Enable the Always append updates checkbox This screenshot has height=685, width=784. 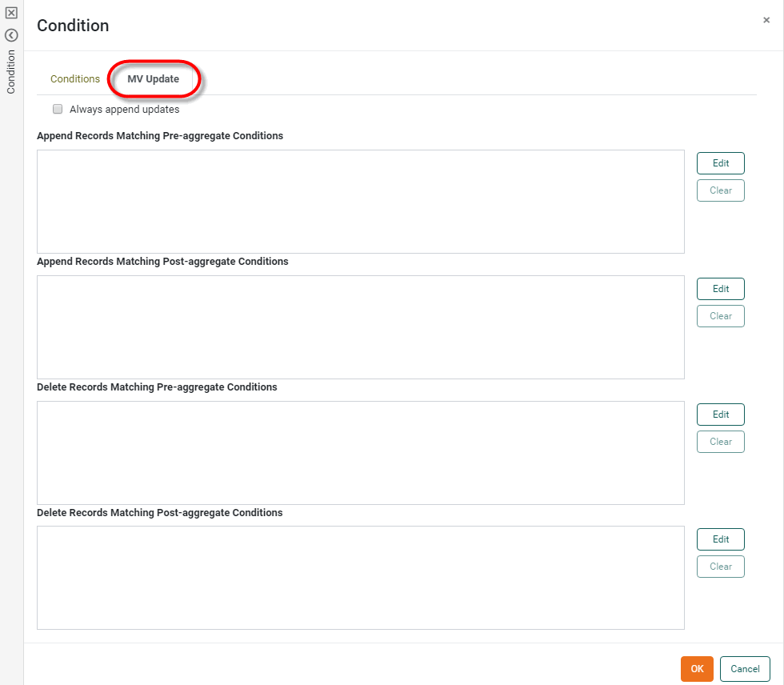[58, 110]
